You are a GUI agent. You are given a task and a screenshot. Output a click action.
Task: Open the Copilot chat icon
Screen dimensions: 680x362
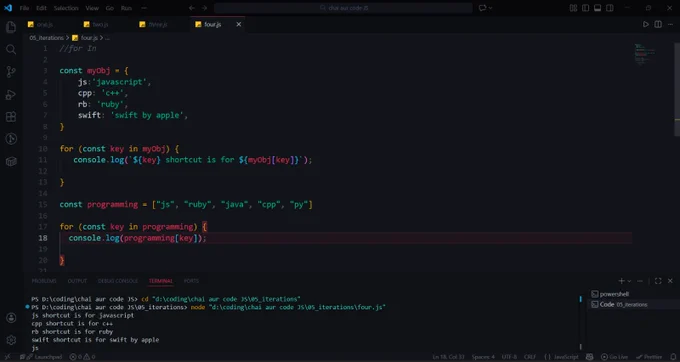pos(482,8)
